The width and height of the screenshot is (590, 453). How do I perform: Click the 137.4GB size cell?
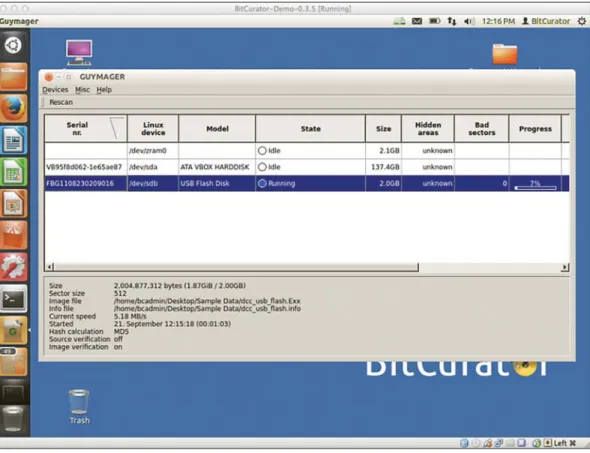[383, 167]
